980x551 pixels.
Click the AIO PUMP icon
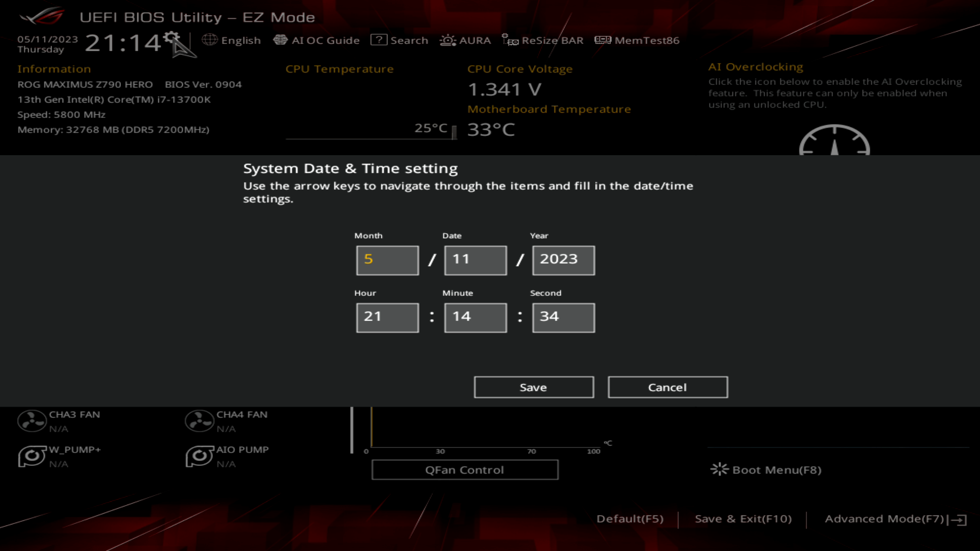point(199,456)
